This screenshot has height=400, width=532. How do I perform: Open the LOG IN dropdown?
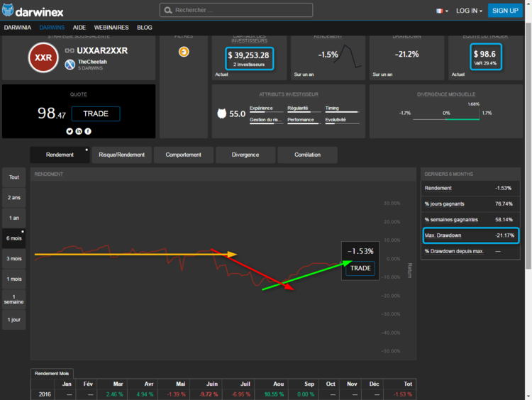[469, 11]
